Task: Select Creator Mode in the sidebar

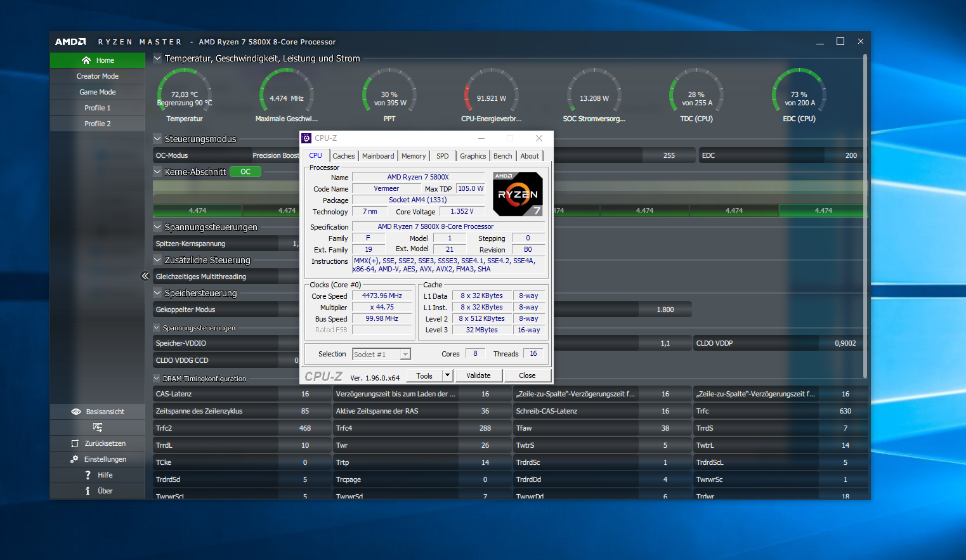Action: pos(98,76)
